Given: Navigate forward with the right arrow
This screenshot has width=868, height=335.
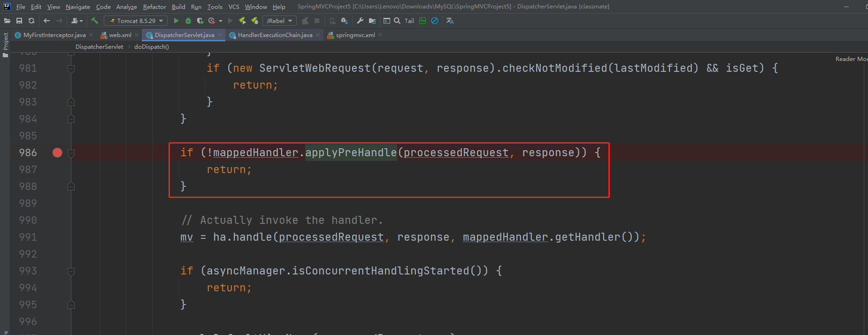Looking at the screenshot, I should [59, 21].
